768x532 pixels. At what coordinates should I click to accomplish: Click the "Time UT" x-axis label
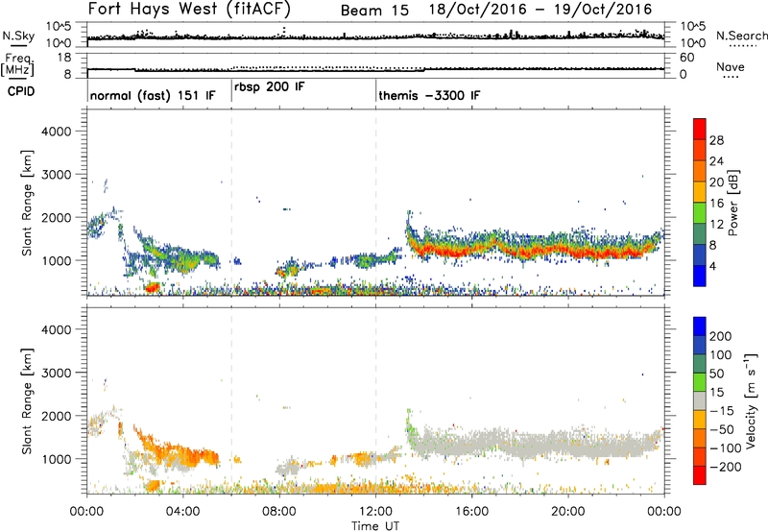tap(375, 526)
